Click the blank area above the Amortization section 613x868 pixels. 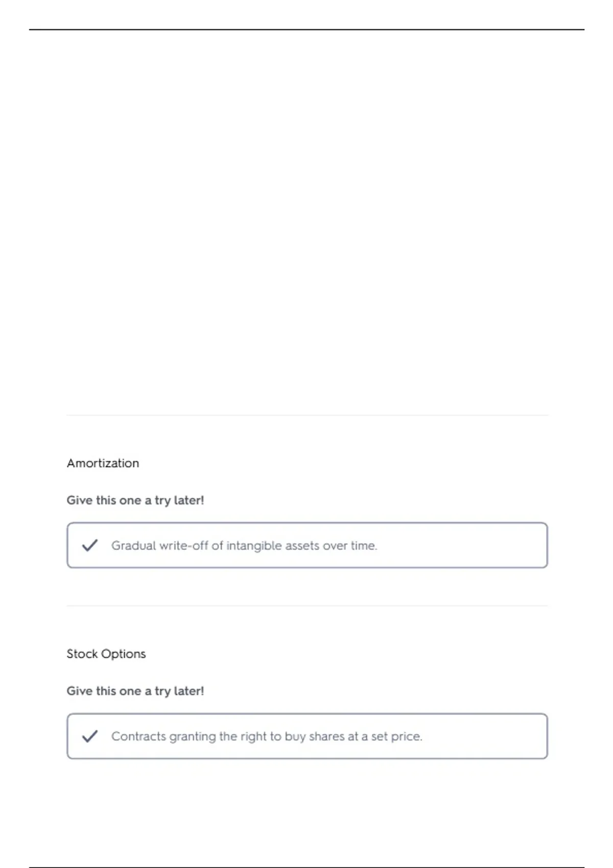tap(306, 220)
